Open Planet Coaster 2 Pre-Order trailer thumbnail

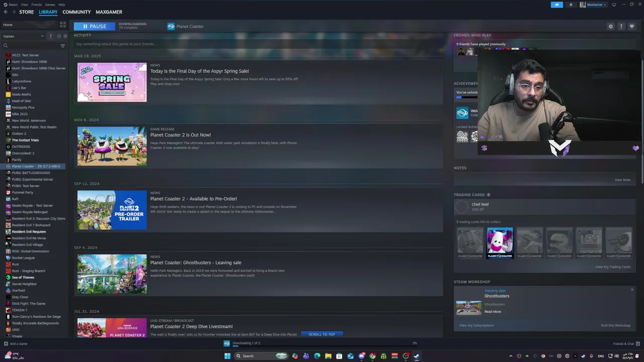point(112,210)
